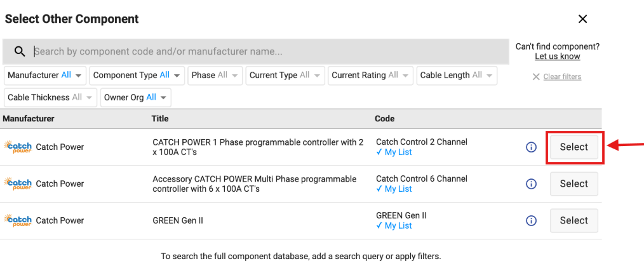Open info for Catch Control 6 Channel

tap(531, 184)
